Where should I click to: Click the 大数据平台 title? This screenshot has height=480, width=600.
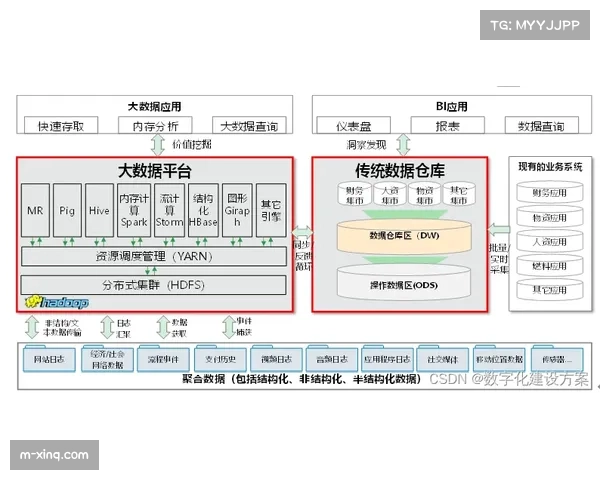(155, 171)
